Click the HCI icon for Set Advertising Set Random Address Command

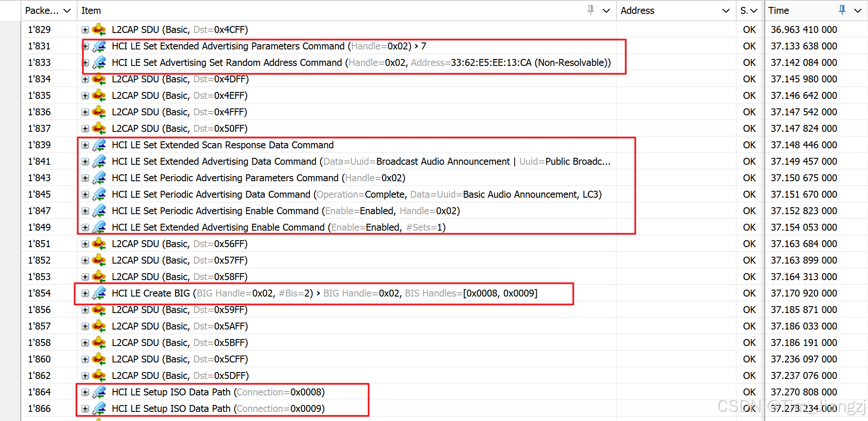pyautogui.click(x=99, y=62)
